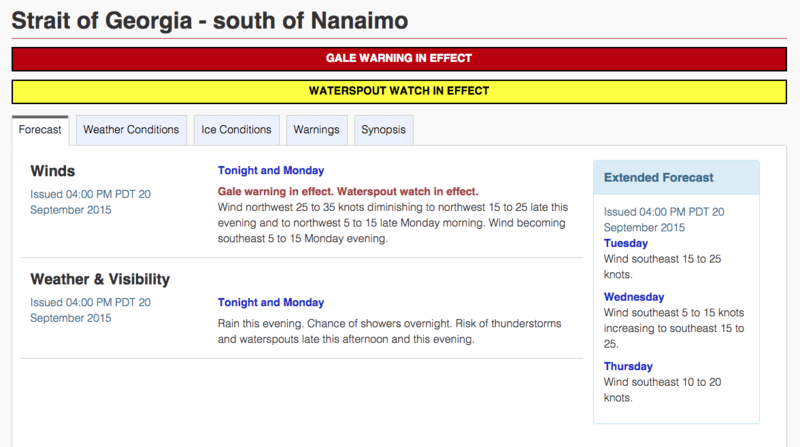Image resolution: width=800 pixels, height=447 pixels.
Task: Click the red Gale Warning banner
Action: point(399,59)
